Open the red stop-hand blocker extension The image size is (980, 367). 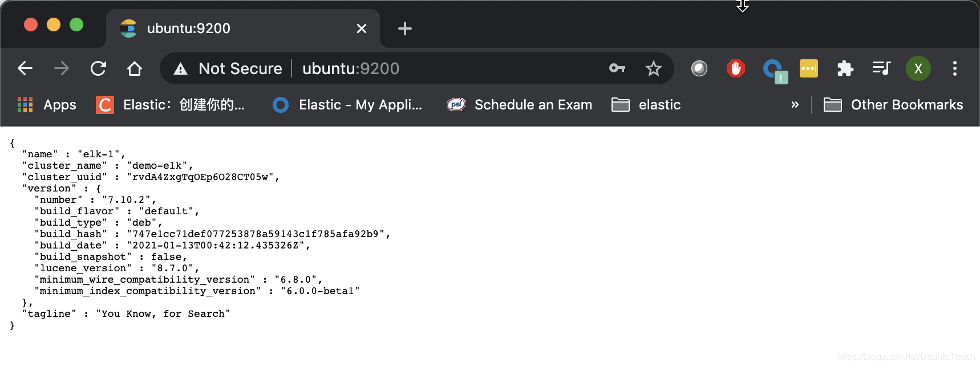pos(736,68)
